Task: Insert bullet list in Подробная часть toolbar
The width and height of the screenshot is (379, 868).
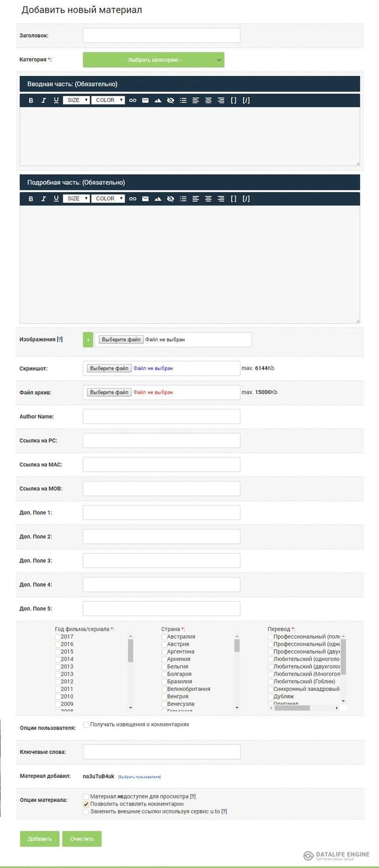Action: point(183,199)
